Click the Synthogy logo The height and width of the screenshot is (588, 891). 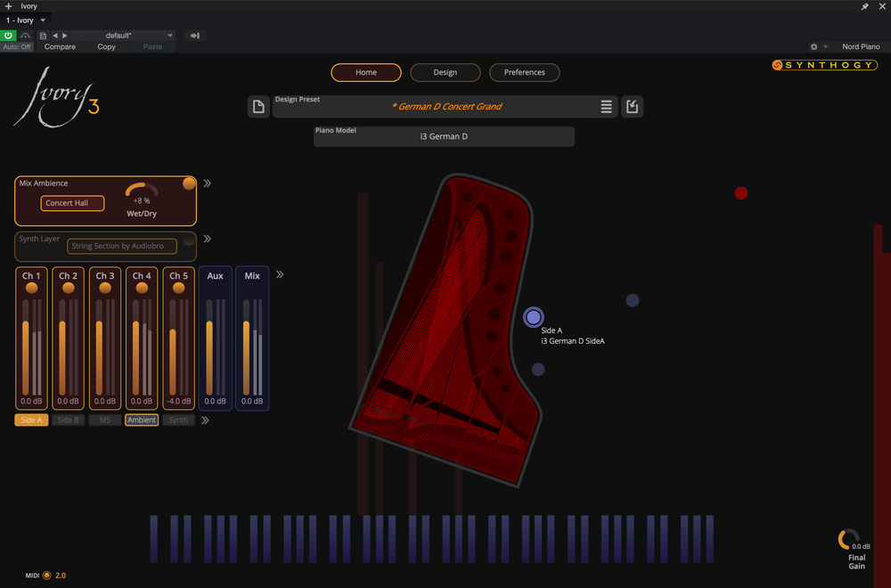(x=824, y=65)
